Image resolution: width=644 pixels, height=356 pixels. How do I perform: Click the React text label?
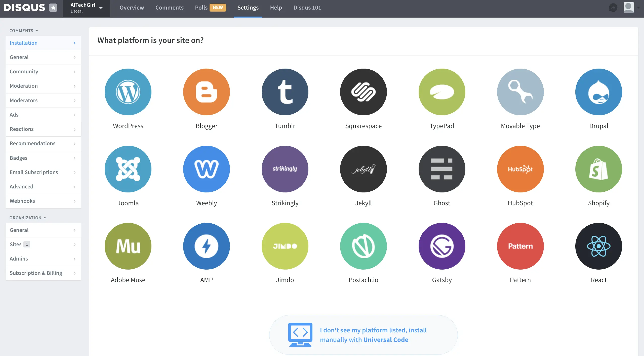pyautogui.click(x=599, y=280)
